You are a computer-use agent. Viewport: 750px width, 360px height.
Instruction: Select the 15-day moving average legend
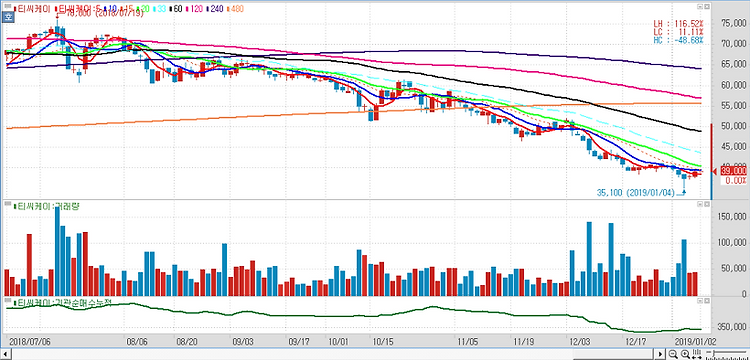126,9
